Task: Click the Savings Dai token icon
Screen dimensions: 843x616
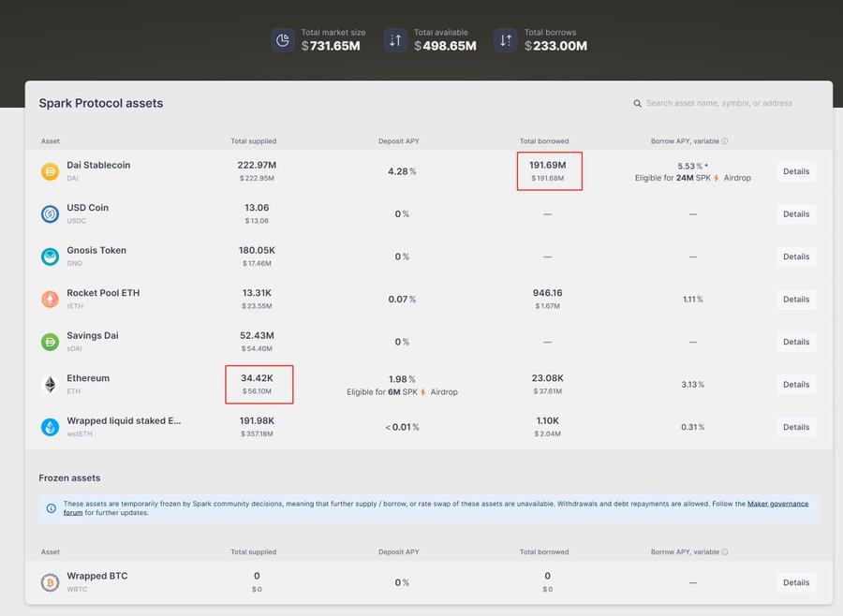Action: click(50, 342)
